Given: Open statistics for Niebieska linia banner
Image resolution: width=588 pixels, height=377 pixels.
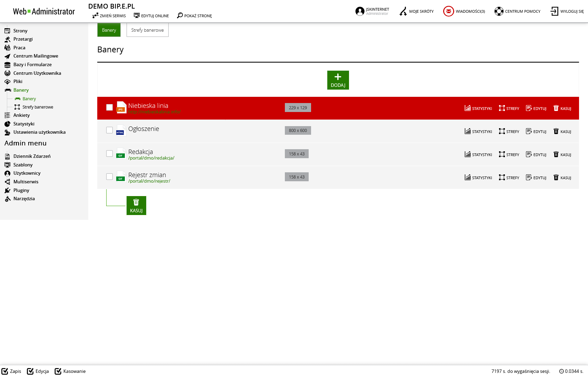Looking at the screenshot, I should [478, 108].
